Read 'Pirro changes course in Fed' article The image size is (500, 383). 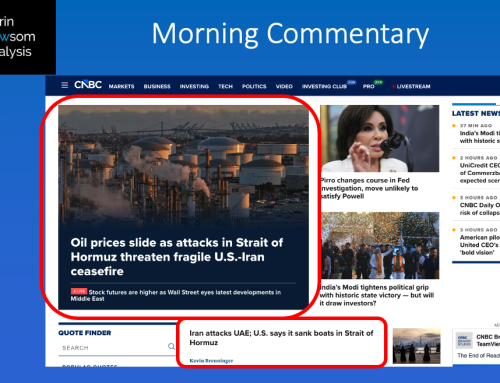369,188
